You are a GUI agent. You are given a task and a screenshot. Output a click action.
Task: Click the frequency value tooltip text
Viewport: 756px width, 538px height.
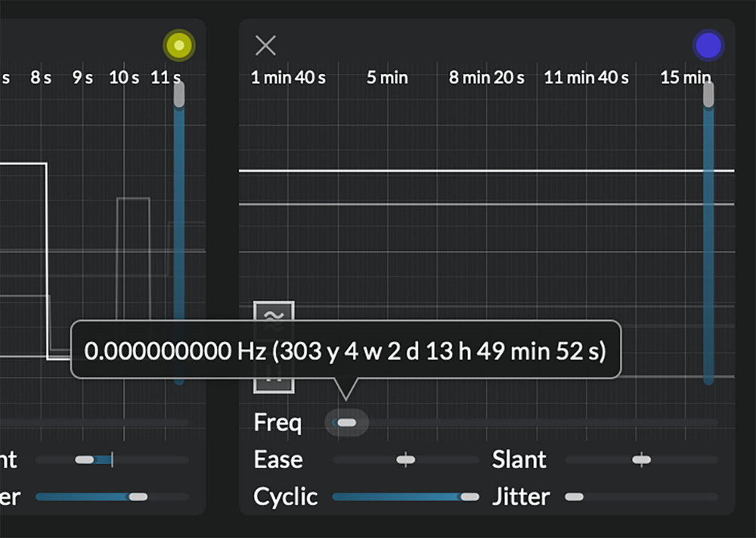(345, 351)
